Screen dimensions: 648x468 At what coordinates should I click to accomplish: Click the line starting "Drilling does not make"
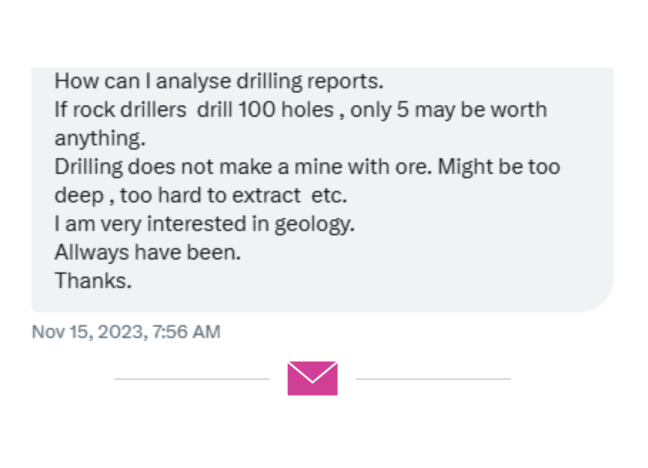click(x=306, y=166)
